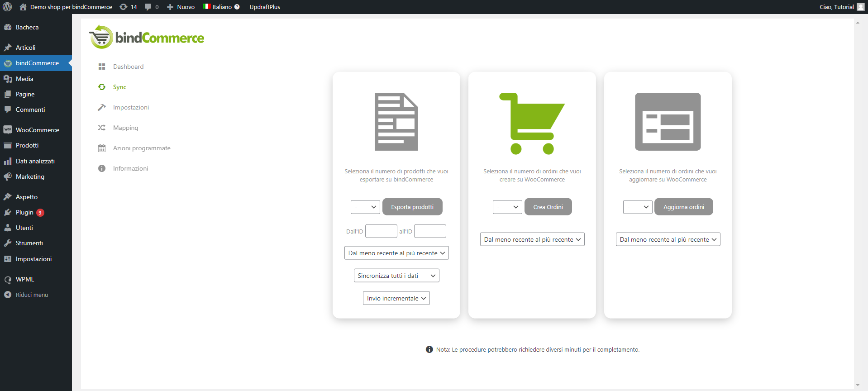This screenshot has width=868, height=391.
Task: Click the page scrollbar down arrow
Action: coord(858,386)
